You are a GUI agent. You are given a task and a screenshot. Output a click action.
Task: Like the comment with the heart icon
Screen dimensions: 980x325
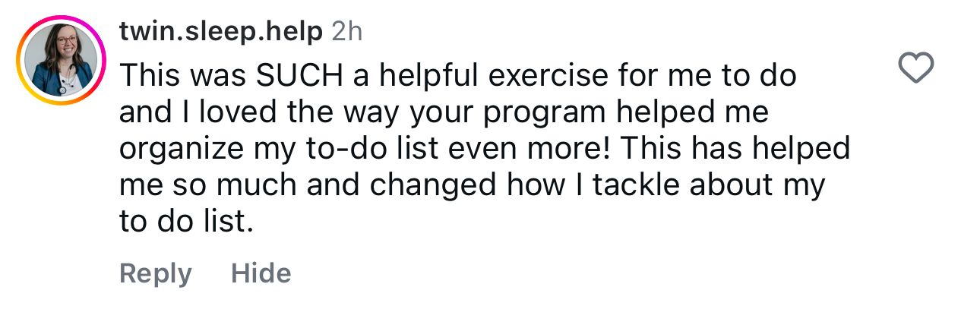pos(915,69)
